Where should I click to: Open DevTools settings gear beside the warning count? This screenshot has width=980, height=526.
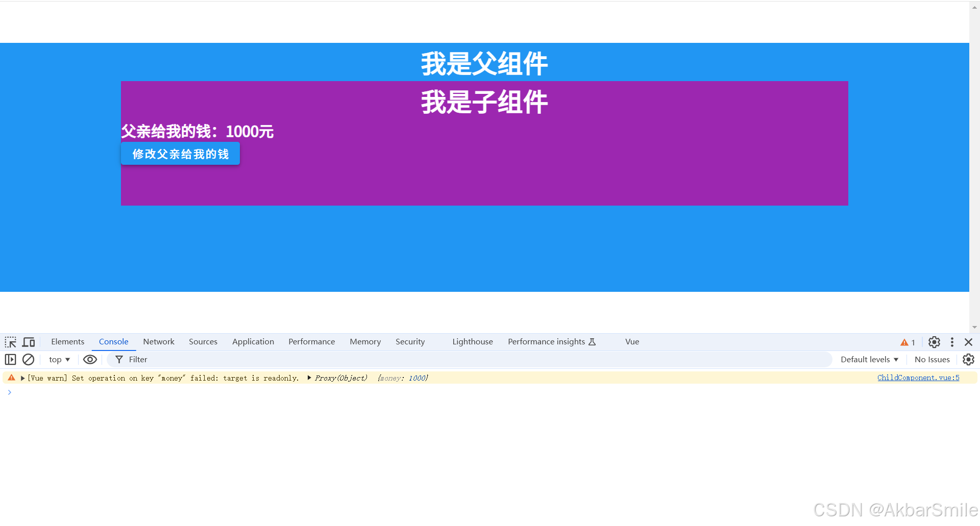coord(934,342)
